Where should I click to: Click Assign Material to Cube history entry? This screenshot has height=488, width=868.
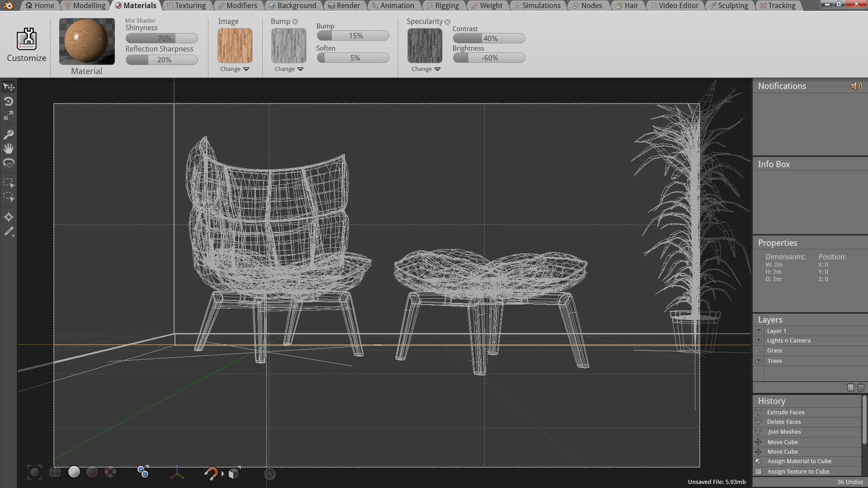(799, 461)
